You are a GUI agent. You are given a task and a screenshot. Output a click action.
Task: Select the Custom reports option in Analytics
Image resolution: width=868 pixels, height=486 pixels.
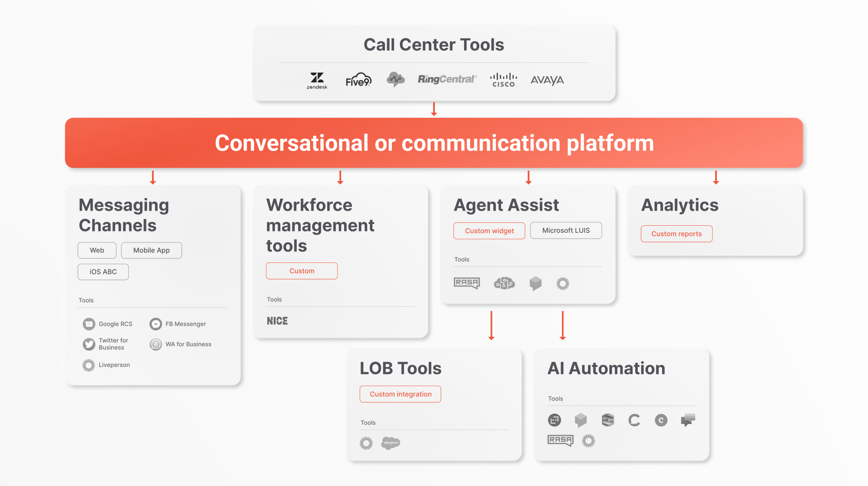click(x=676, y=232)
